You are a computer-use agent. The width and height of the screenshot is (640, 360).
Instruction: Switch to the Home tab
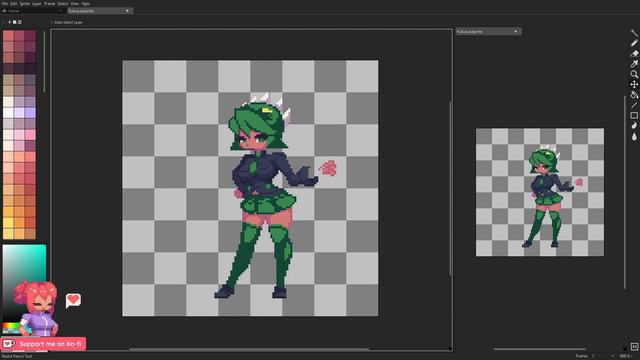(32, 11)
